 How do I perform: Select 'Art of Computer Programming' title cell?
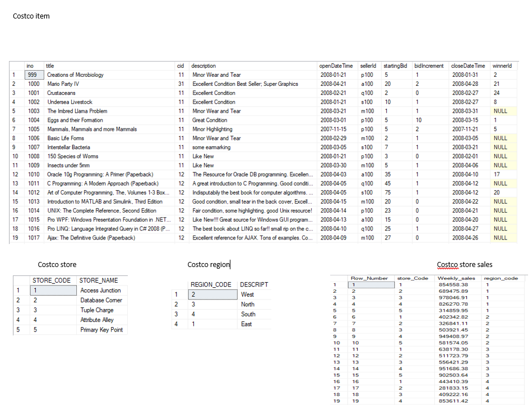(x=108, y=192)
